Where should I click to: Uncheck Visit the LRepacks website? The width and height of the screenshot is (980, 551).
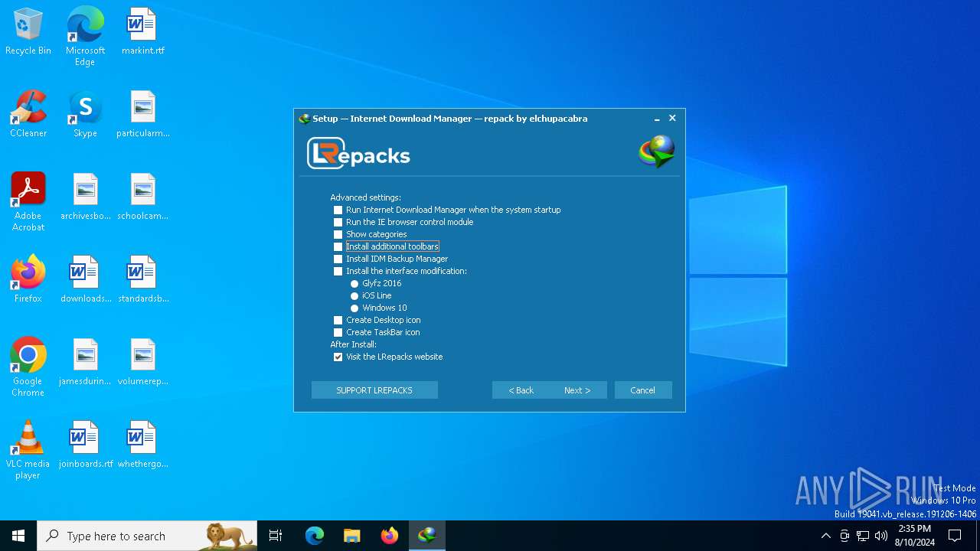click(338, 357)
